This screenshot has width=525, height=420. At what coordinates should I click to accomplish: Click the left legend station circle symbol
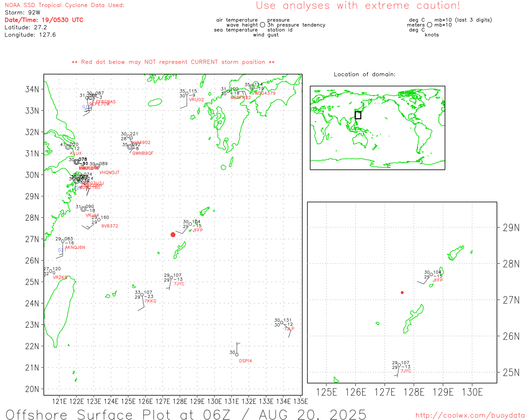coord(262,25)
